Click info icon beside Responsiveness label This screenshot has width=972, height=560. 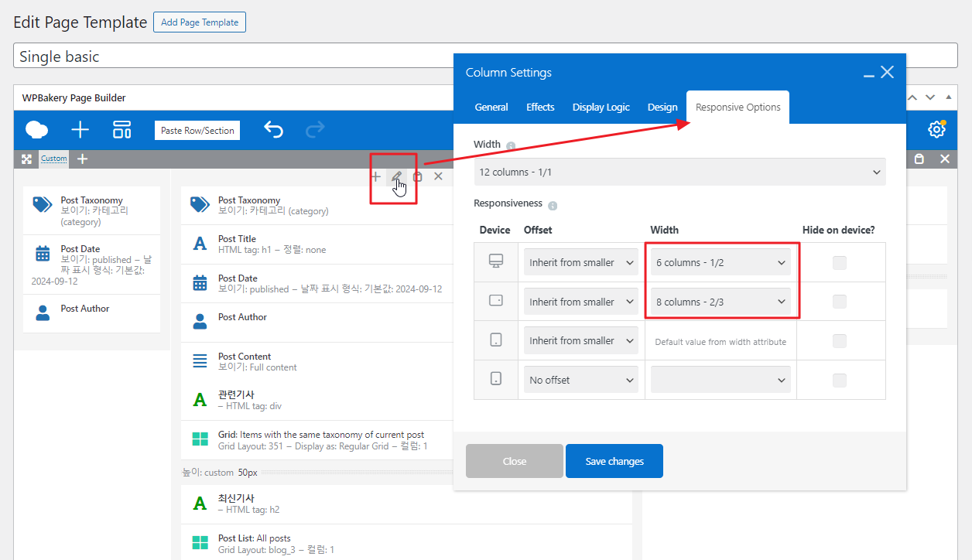553,206
